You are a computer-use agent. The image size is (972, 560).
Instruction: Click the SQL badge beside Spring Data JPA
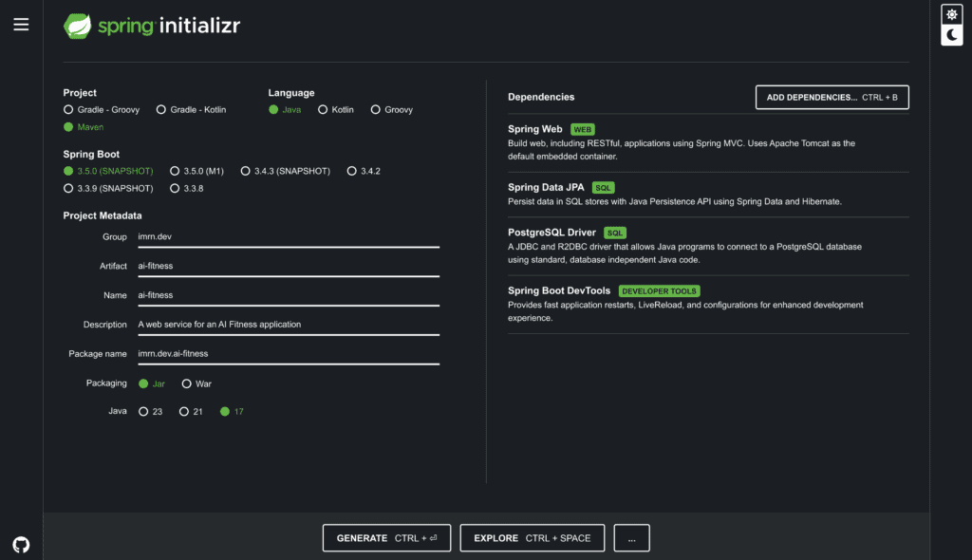click(x=603, y=188)
